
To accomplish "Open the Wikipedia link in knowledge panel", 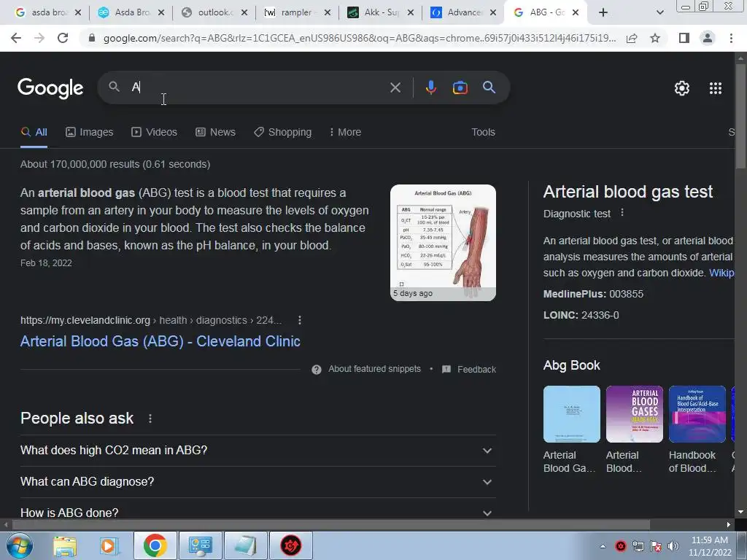I will [721, 273].
